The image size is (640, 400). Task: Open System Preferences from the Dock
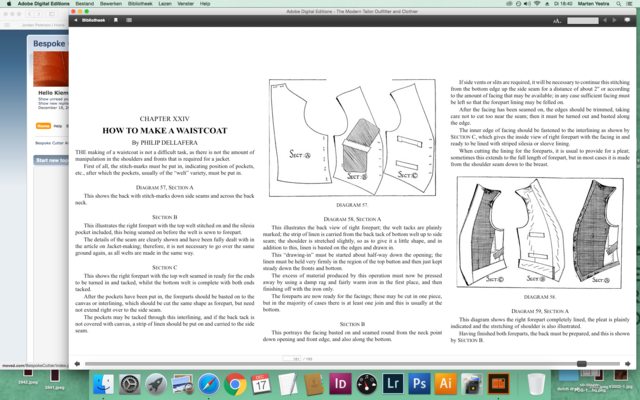pos(130,384)
